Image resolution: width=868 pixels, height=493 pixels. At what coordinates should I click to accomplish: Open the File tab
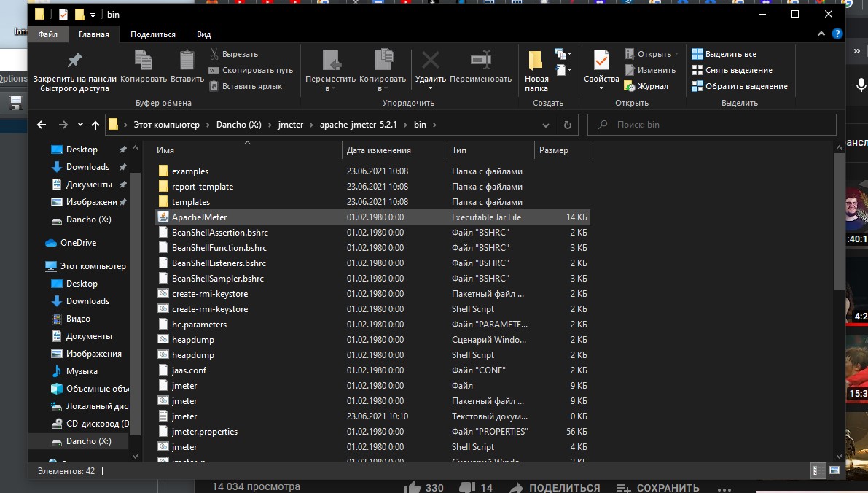[x=48, y=34]
